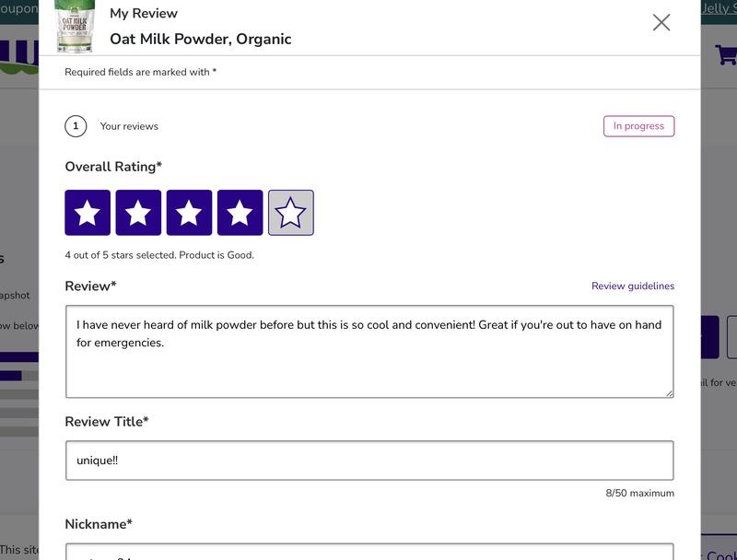The width and height of the screenshot is (737, 560).
Task: Click into the Review Title field
Action: coord(368,461)
